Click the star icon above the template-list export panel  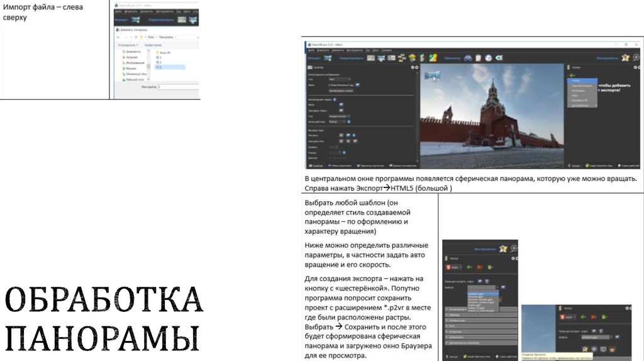coord(503,248)
